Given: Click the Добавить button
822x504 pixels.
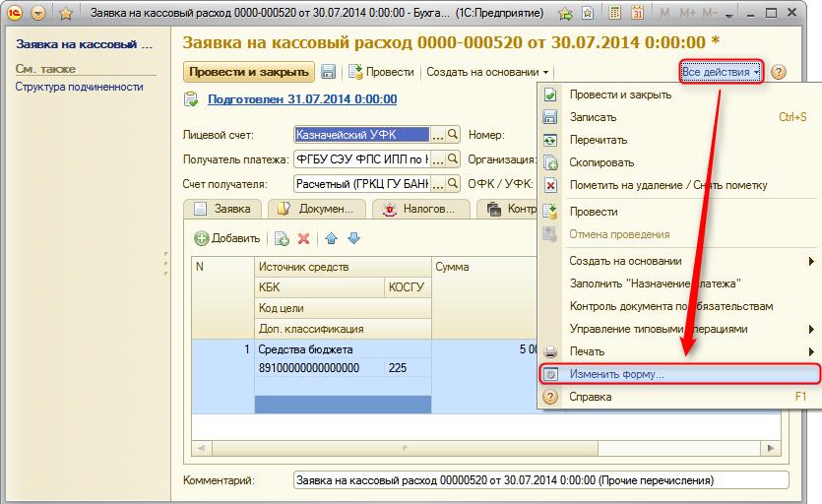Looking at the screenshot, I should [x=227, y=238].
